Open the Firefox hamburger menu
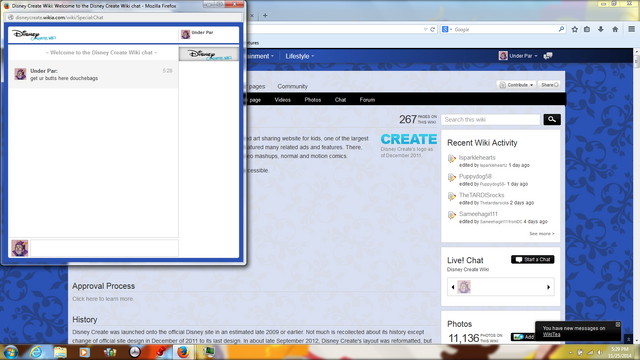Image resolution: width=640 pixels, height=360 pixels. point(631,29)
